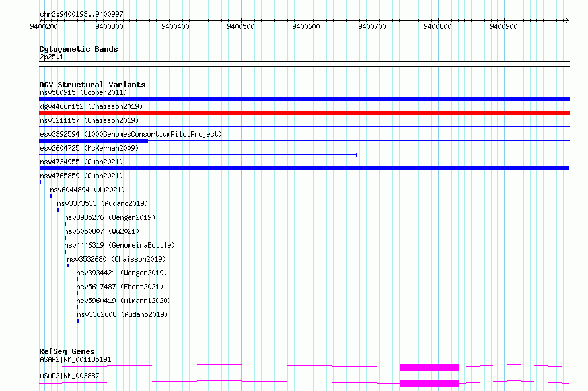Click the thick blue esv3392594 segment
588x391 pixels.
click(x=93, y=141)
